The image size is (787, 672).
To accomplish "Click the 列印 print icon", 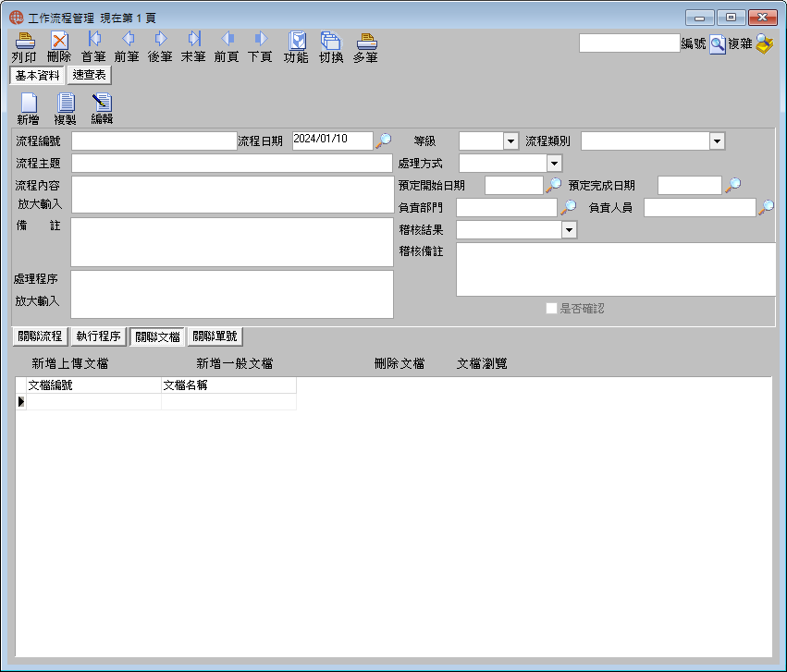I will click(25, 41).
